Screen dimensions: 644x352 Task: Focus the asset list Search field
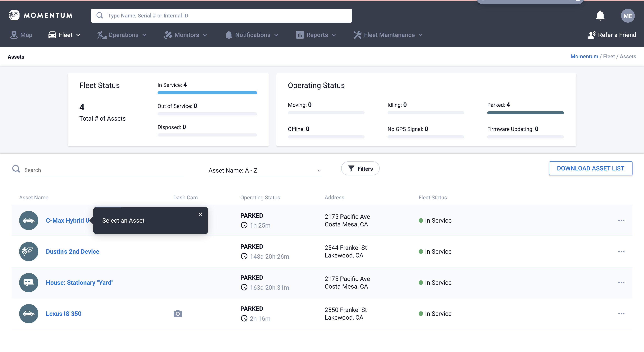point(104,170)
